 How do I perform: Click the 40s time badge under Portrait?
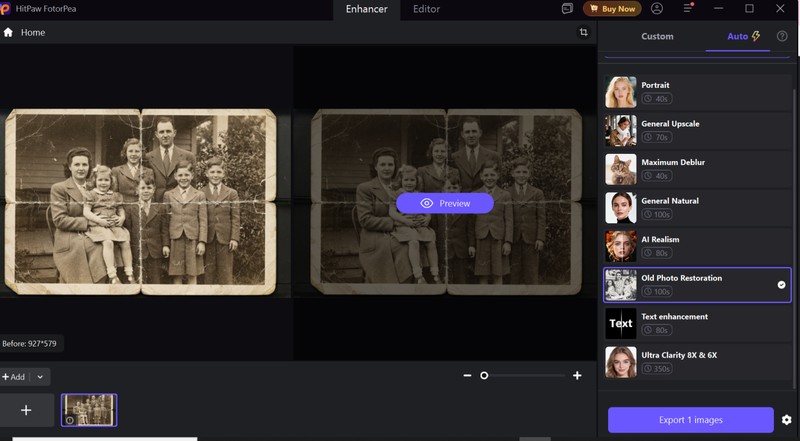click(x=657, y=99)
